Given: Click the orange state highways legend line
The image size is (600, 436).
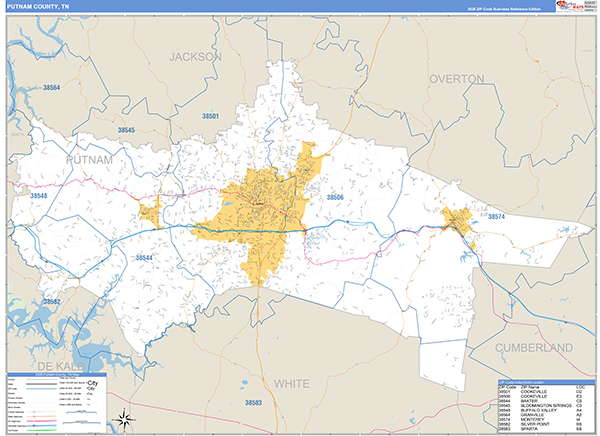Looking at the screenshot, I should 41,416.
